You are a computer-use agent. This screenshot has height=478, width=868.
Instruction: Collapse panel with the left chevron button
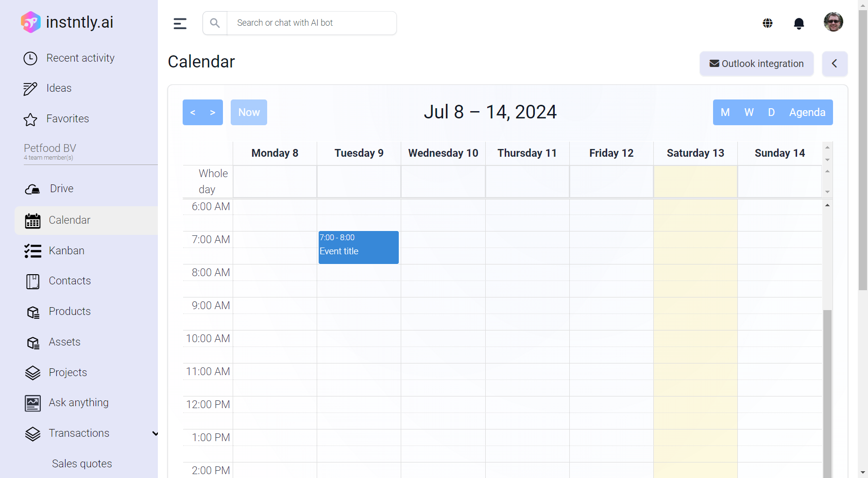click(834, 64)
